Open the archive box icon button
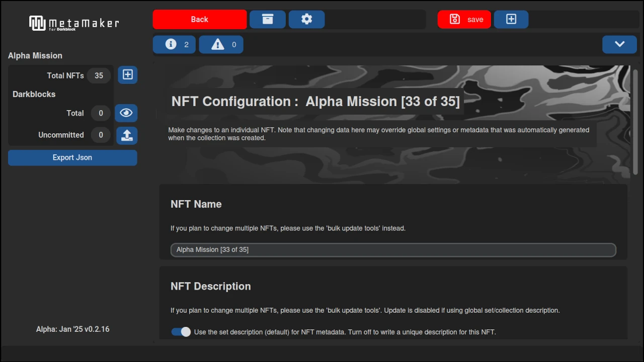Viewport: 644px width, 362px height. coord(268,19)
